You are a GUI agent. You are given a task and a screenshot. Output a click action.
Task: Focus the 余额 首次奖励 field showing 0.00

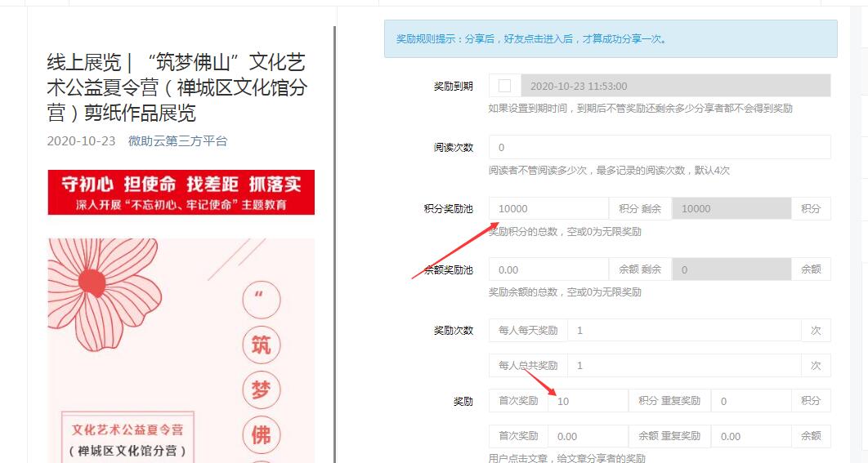588,436
